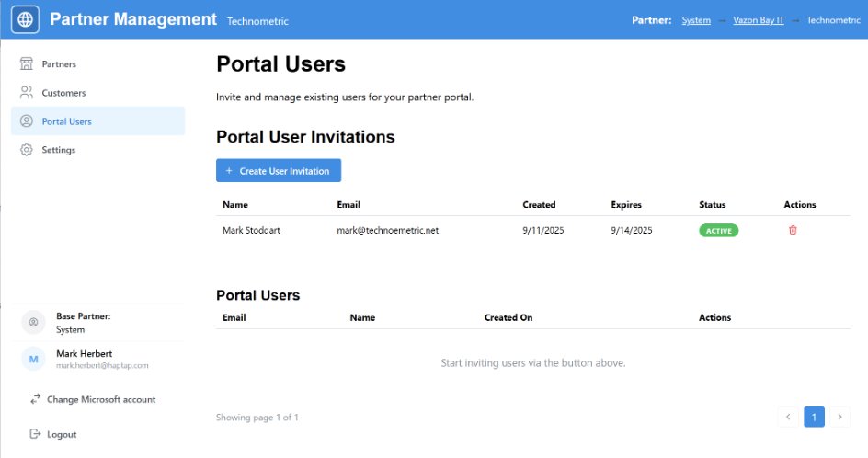Click the Base Partner circular icon
The width and height of the screenshot is (868, 458).
point(34,322)
